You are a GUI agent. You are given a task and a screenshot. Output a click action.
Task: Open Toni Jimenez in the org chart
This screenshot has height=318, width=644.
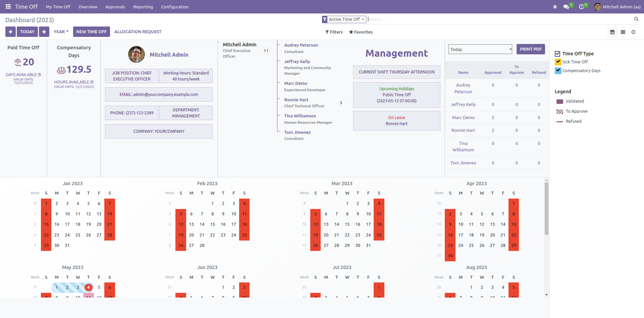[297, 132]
